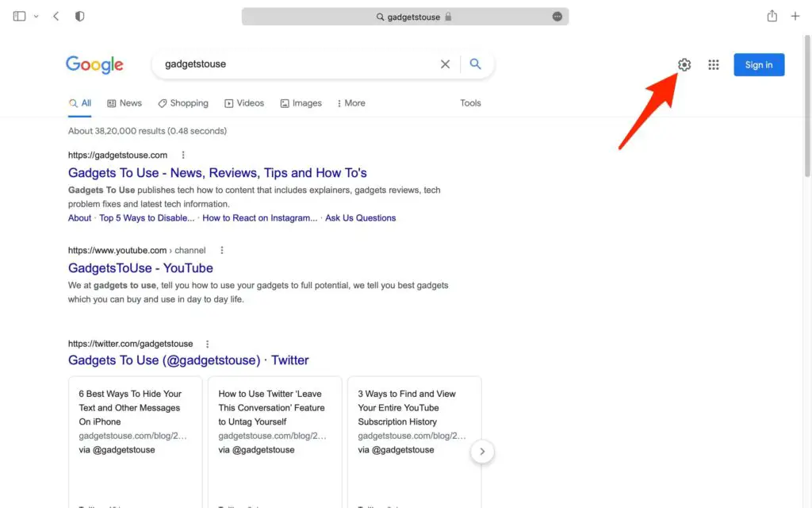812x508 pixels.
Task: Select the All search tab
Action: (80, 103)
